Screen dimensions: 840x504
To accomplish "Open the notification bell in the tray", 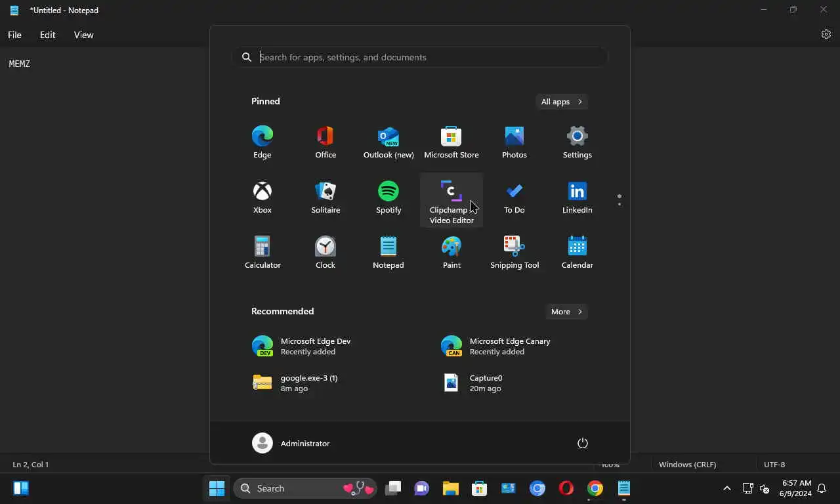I will pos(822,488).
